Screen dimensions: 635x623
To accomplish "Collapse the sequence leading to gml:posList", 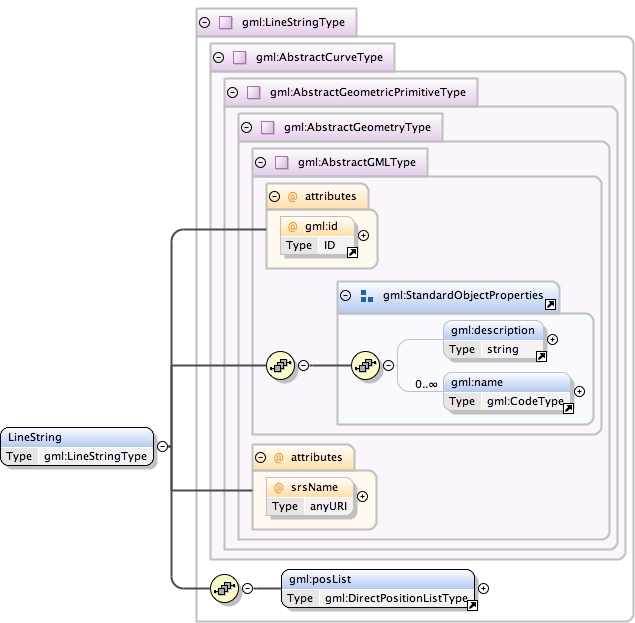I will tap(247, 588).
